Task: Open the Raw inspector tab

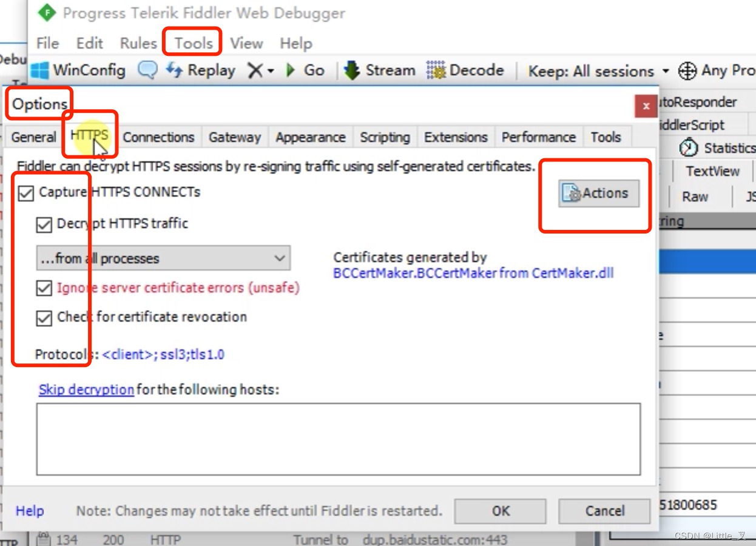Action: (695, 197)
